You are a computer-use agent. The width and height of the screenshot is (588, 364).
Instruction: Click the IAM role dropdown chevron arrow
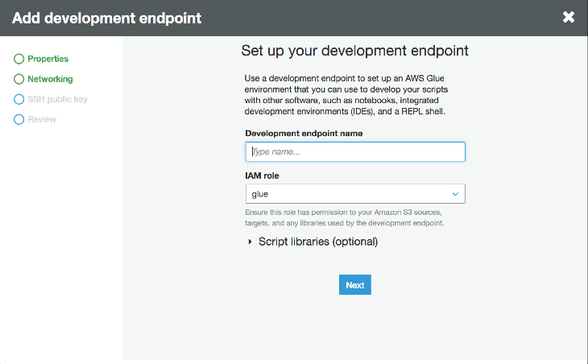click(x=455, y=194)
